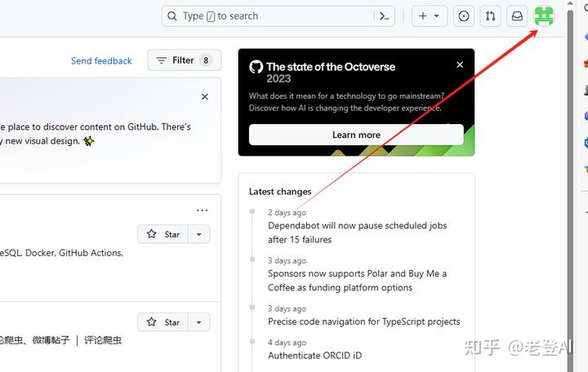The height and width of the screenshot is (372, 588).
Task: Open the Pull requests icon
Action: click(490, 16)
